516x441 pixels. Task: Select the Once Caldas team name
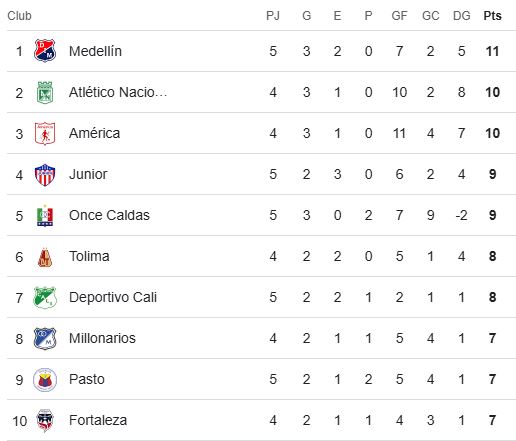point(109,215)
